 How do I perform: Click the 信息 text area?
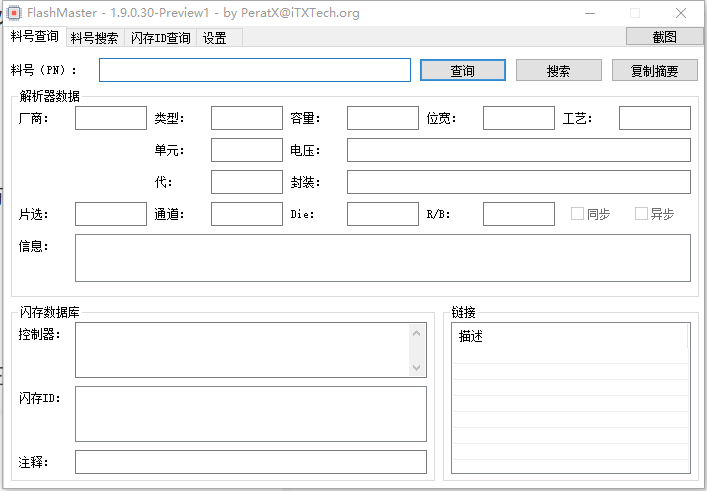[x=383, y=258]
